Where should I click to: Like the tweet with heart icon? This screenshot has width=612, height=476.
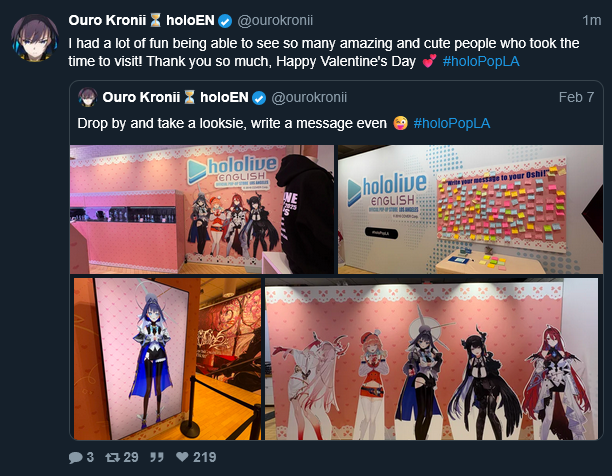tap(182, 457)
